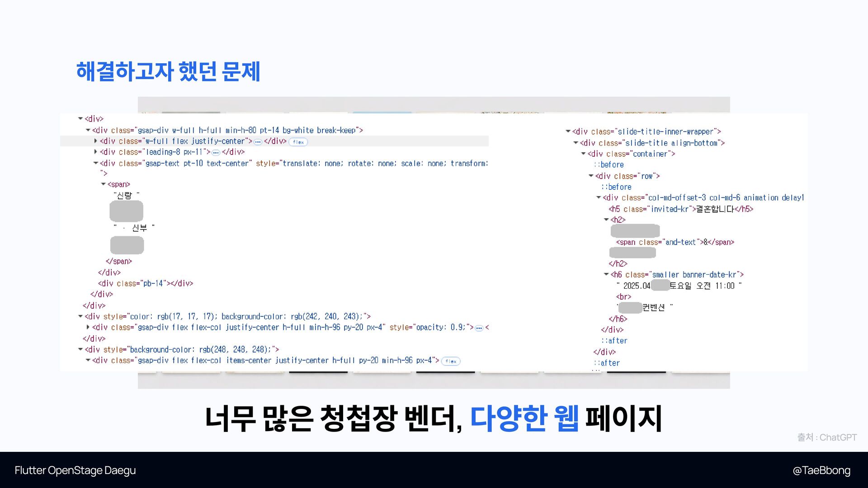868x488 pixels.
Task: Select the empty pb-14 div line
Action: [146, 283]
